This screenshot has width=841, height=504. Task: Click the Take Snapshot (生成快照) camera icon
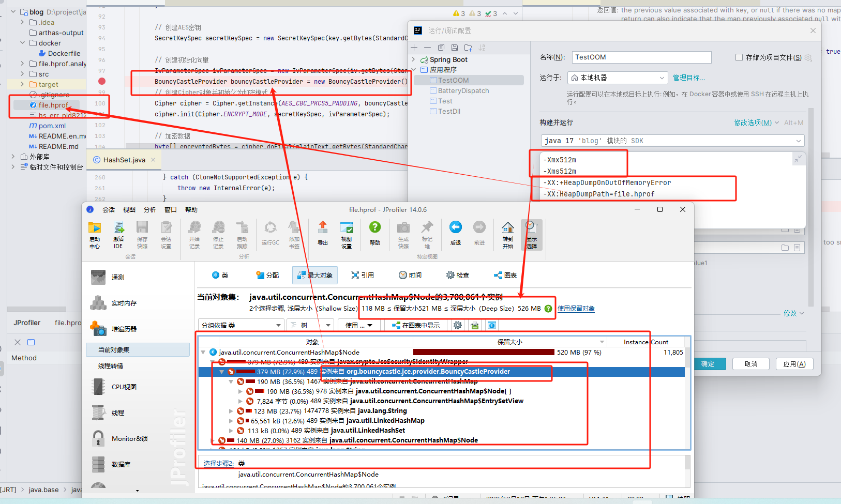[403, 235]
